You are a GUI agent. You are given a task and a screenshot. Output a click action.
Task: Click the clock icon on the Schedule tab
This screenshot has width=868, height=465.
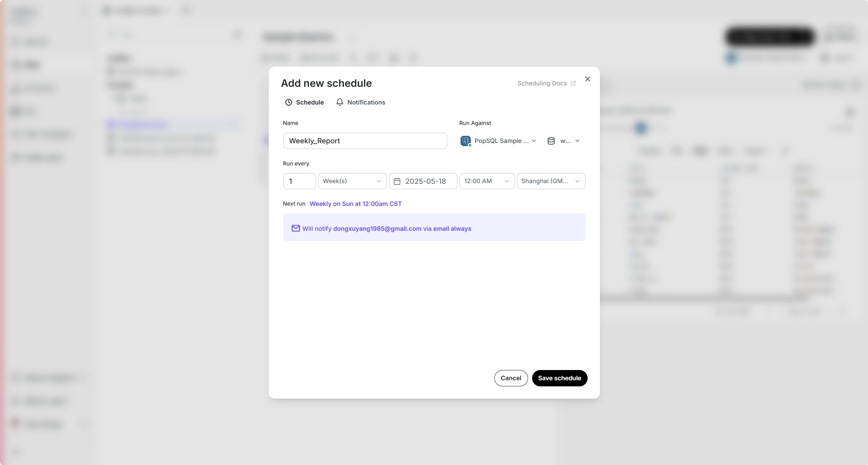tap(289, 102)
